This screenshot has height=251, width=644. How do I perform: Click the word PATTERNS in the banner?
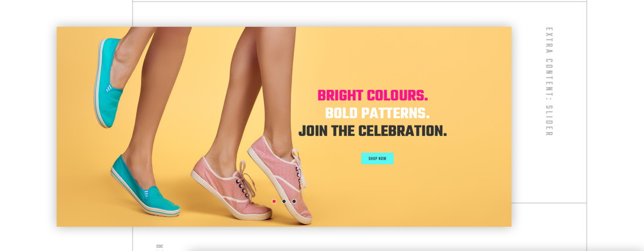[395, 113]
